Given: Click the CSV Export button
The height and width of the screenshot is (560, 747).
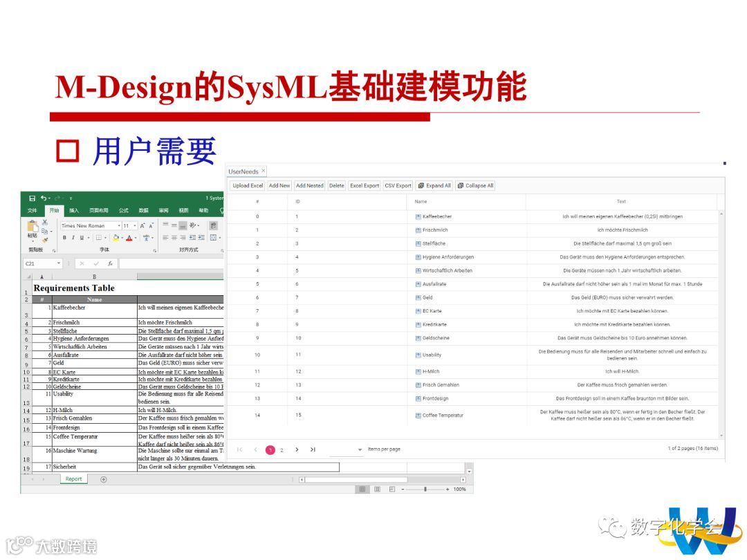Looking at the screenshot, I should coord(398,186).
